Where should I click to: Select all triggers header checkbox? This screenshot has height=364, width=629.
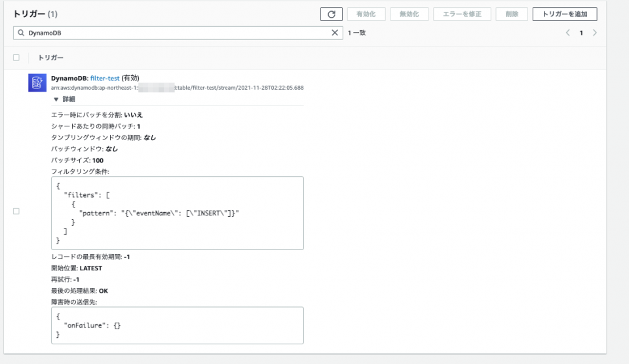16,58
